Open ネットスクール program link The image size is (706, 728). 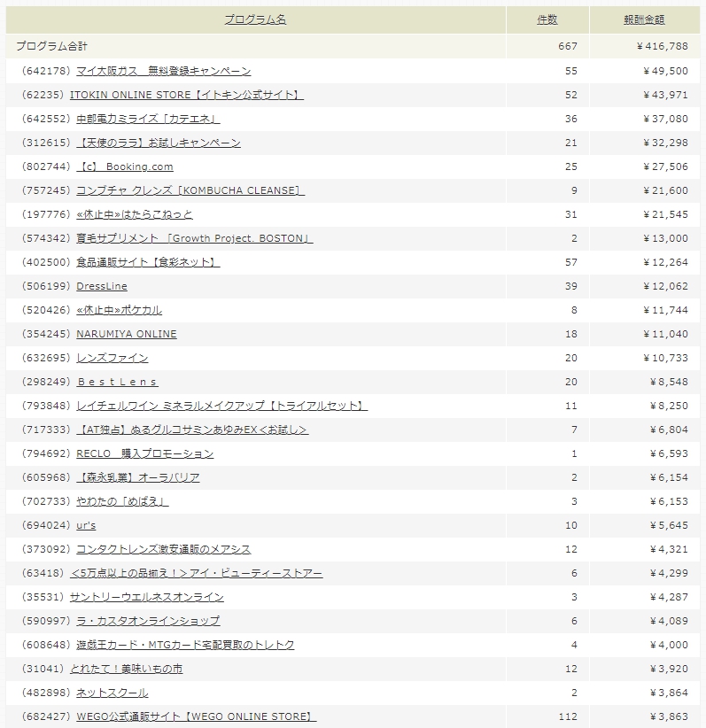[x=112, y=693]
